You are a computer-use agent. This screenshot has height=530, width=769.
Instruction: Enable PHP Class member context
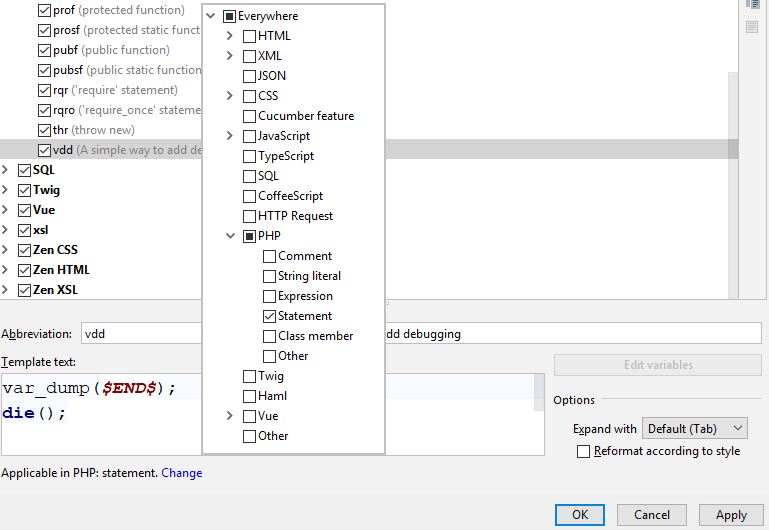point(269,336)
